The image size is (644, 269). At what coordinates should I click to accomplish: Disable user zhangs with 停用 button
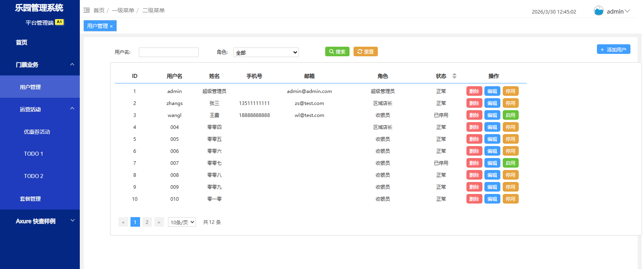tap(510, 103)
